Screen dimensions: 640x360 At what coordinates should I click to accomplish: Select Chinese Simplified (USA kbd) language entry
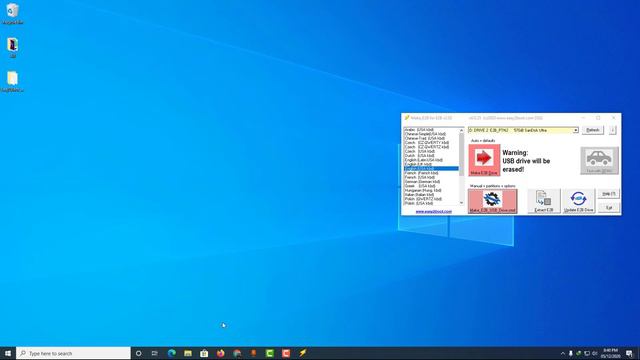(431, 134)
